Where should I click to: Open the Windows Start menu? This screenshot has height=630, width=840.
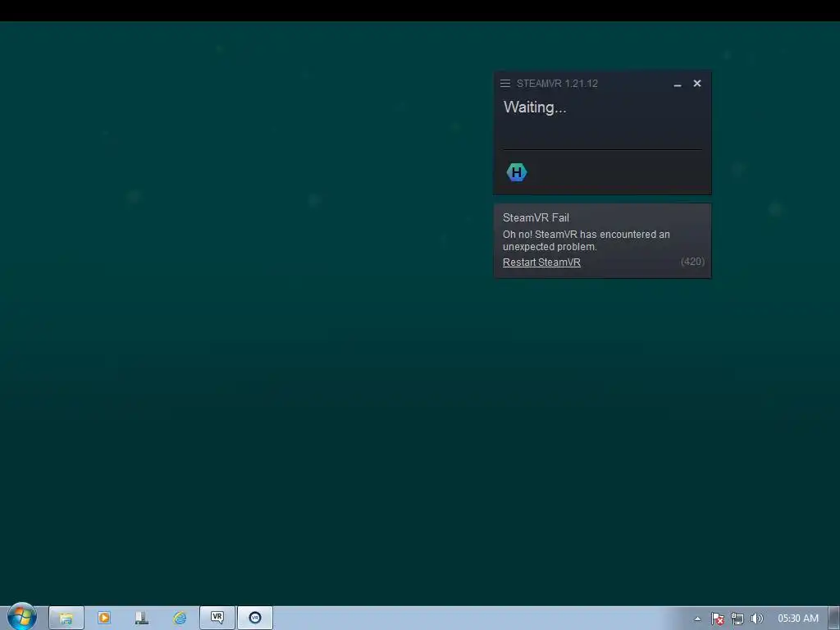pyautogui.click(x=21, y=616)
